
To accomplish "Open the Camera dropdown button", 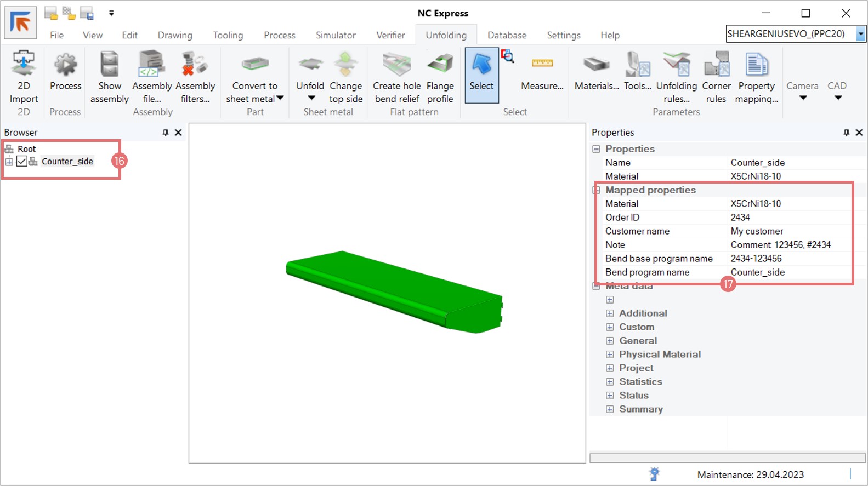I will [802, 91].
